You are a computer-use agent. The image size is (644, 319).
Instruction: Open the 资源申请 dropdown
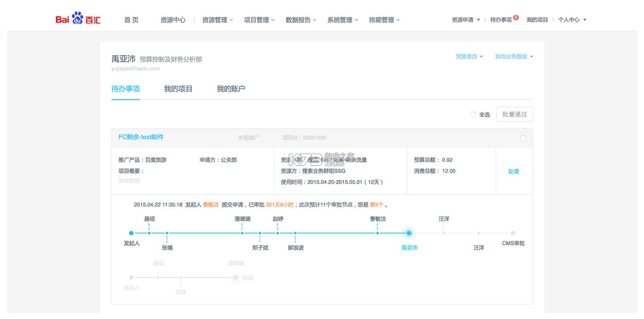tap(466, 20)
